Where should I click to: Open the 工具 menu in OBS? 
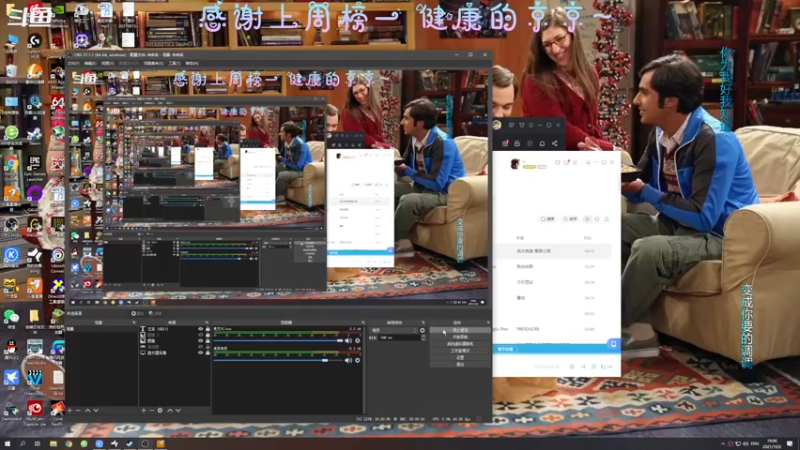coord(174,63)
